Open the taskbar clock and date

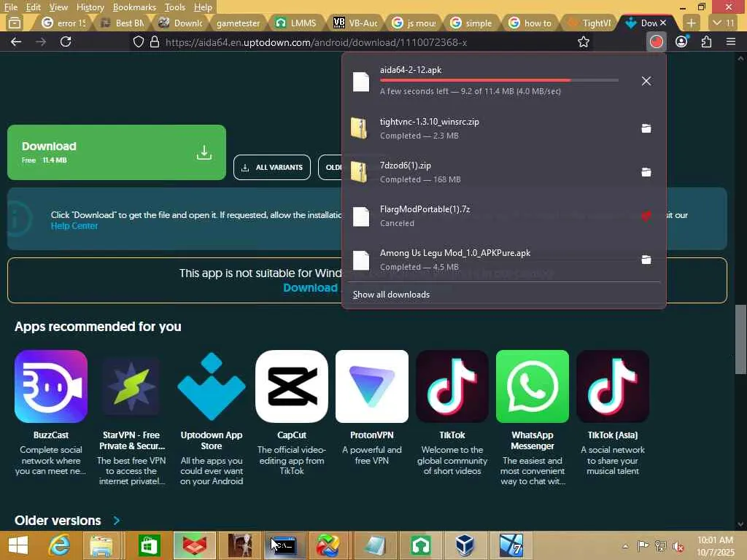click(x=716, y=546)
